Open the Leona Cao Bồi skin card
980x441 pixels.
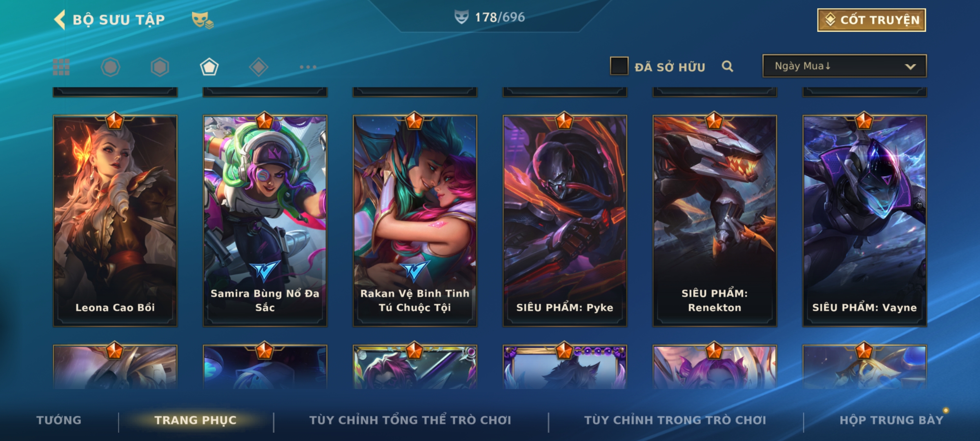click(115, 220)
